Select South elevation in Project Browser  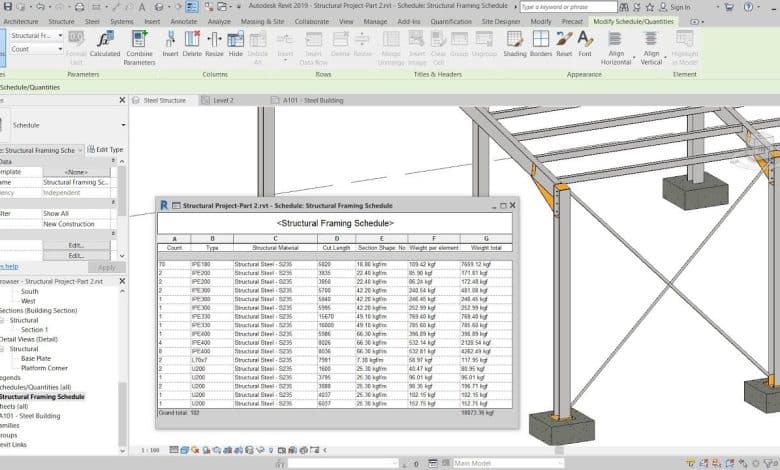click(29, 291)
